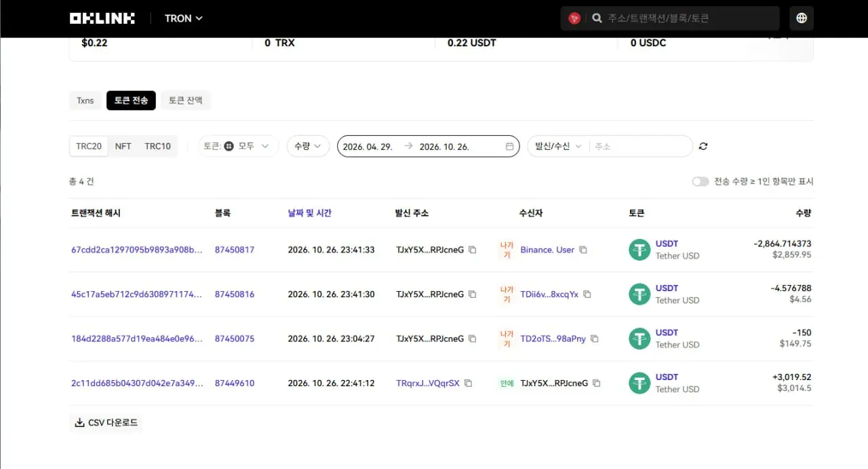Copy TD2oTS...98aPny recipient address
868x469 pixels.
coord(594,339)
